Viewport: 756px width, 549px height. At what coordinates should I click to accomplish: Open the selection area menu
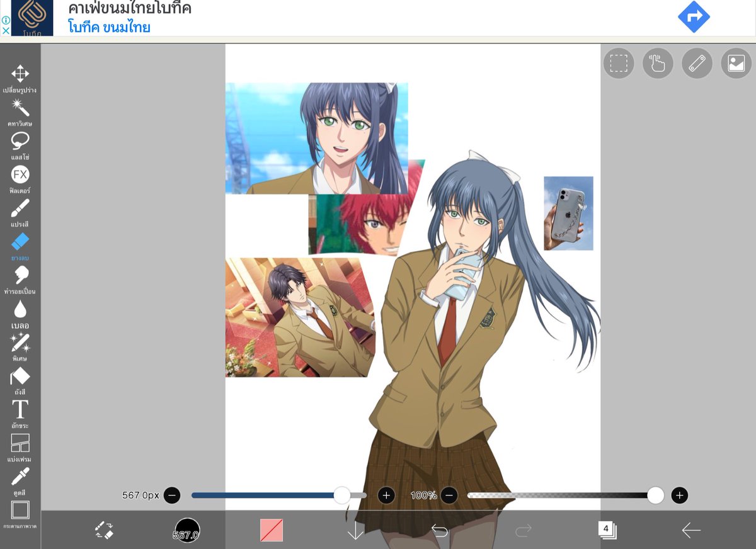pyautogui.click(x=619, y=63)
